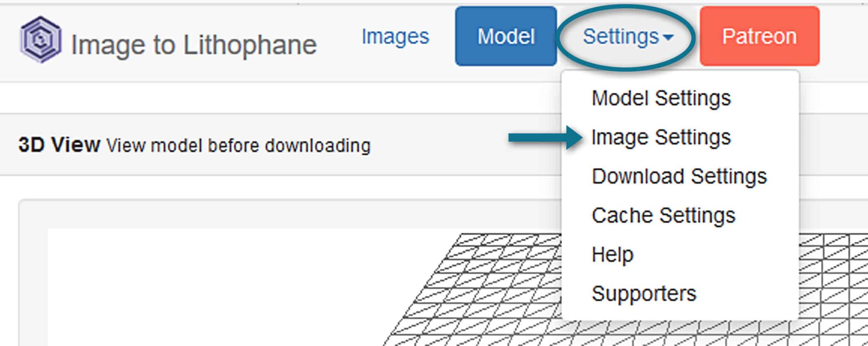The width and height of the screenshot is (868, 346).
Task: Click the View model before downloading text
Action: [238, 146]
